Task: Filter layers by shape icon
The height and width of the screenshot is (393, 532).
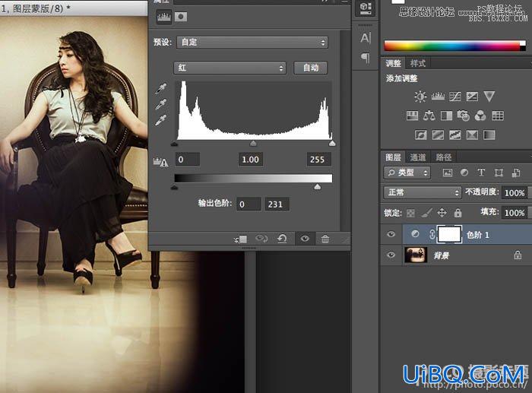Action: [x=499, y=173]
